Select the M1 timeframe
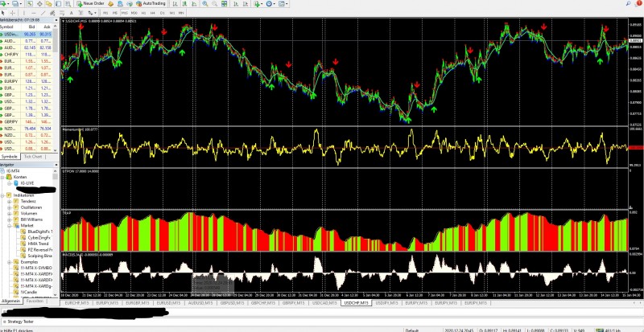Image resolution: width=644 pixels, height=332 pixels. (105, 13)
